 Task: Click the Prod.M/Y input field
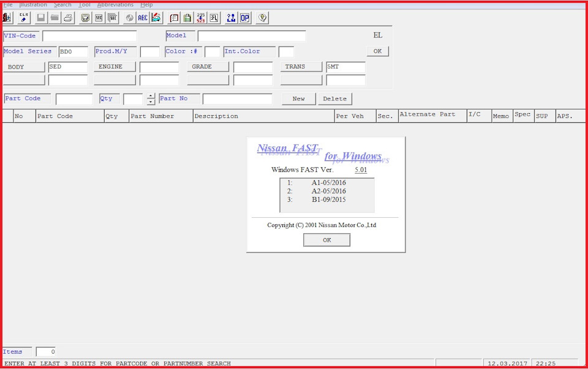tap(149, 51)
